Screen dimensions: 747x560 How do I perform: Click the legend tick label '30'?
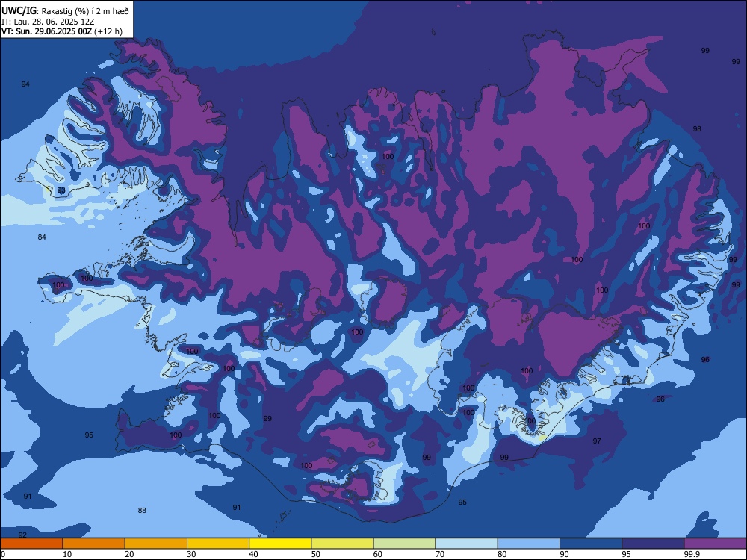click(191, 554)
